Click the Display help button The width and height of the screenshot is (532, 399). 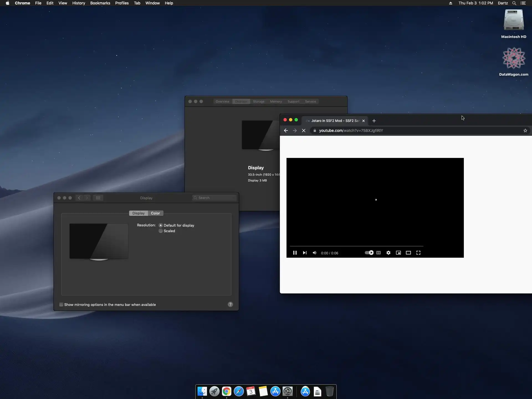(230, 305)
